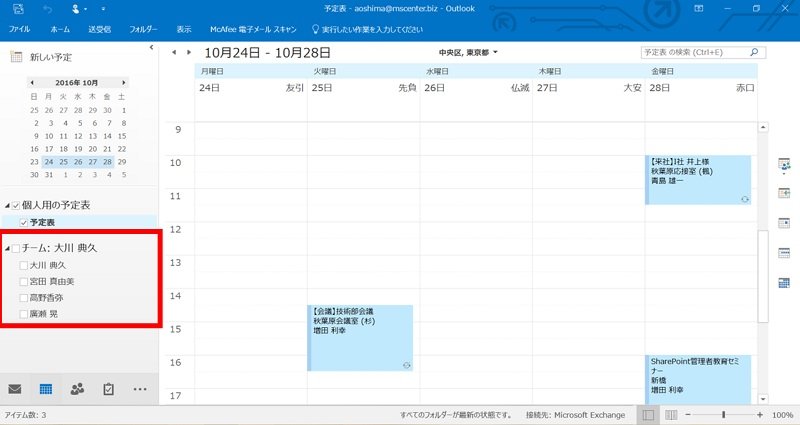Check 宮田 真由美 calendar checkbox
Image resolution: width=800 pixels, height=425 pixels.
tap(23, 282)
